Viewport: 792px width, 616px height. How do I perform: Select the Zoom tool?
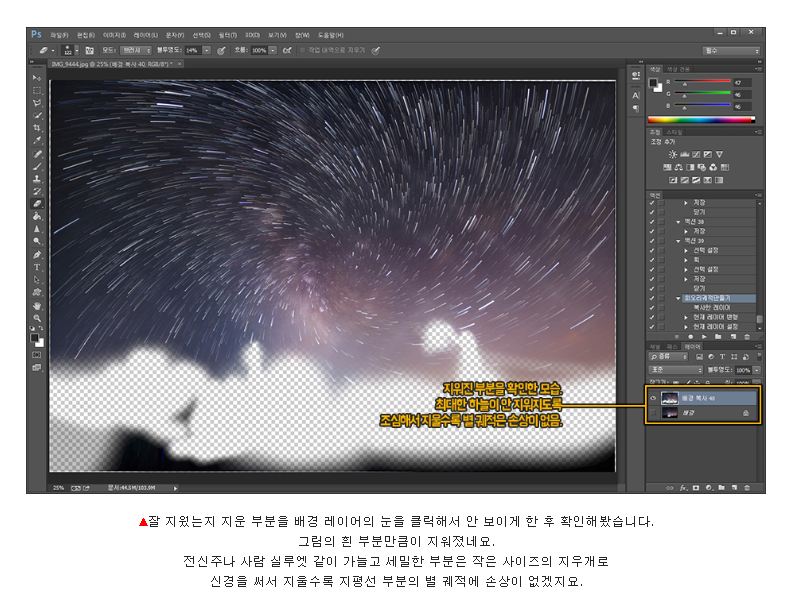click(x=37, y=318)
